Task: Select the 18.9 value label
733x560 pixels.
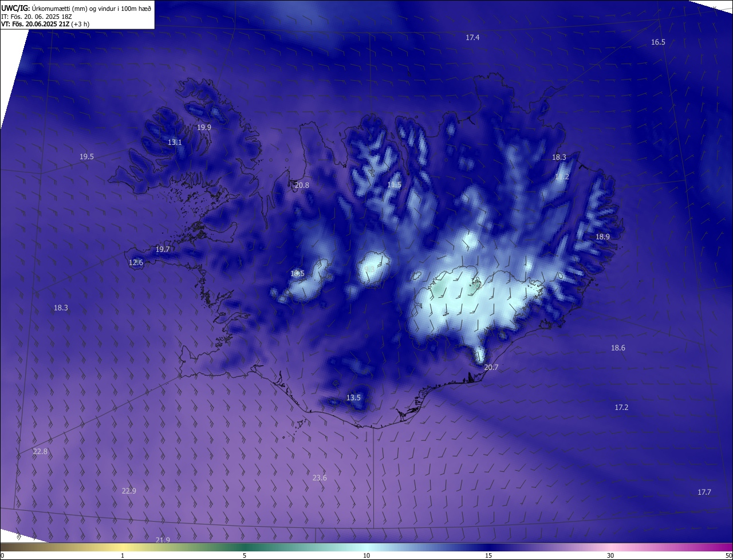Action: pos(602,236)
